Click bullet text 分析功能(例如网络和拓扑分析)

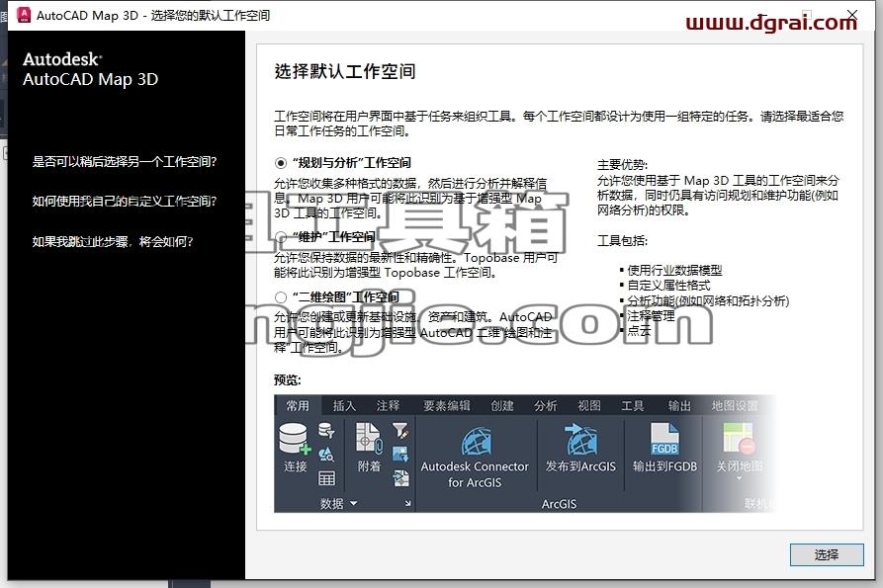coord(708,301)
